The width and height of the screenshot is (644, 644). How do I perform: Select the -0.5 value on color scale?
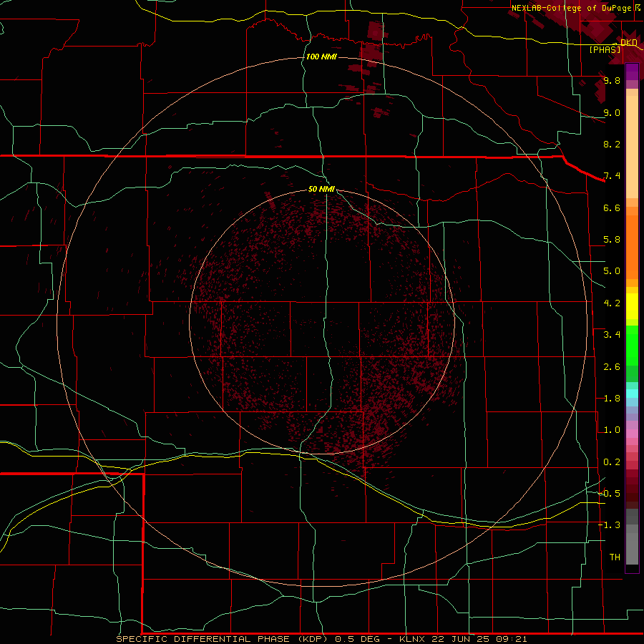tap(610, 494)
